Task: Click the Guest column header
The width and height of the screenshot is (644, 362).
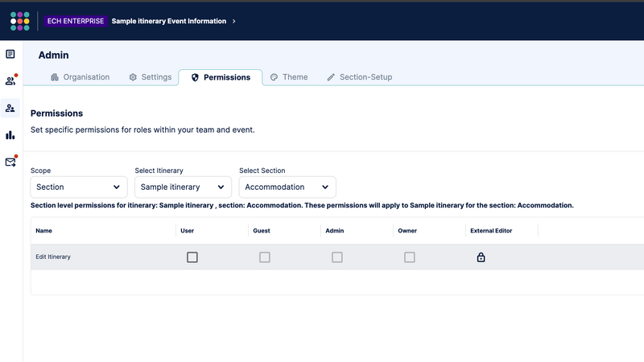Action: coord(262,231)
